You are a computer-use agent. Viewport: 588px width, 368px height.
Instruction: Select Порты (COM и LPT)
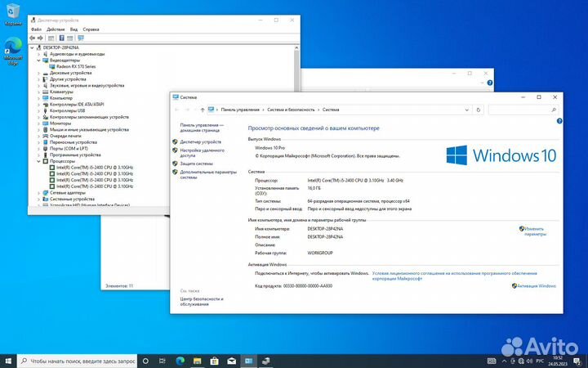69,149
